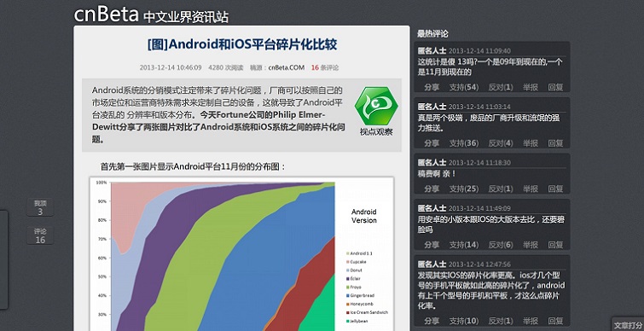Screen dimensions: 644x331
Task: Share the 稿费啊 亲 comment
Action: (x=432, y=189)
